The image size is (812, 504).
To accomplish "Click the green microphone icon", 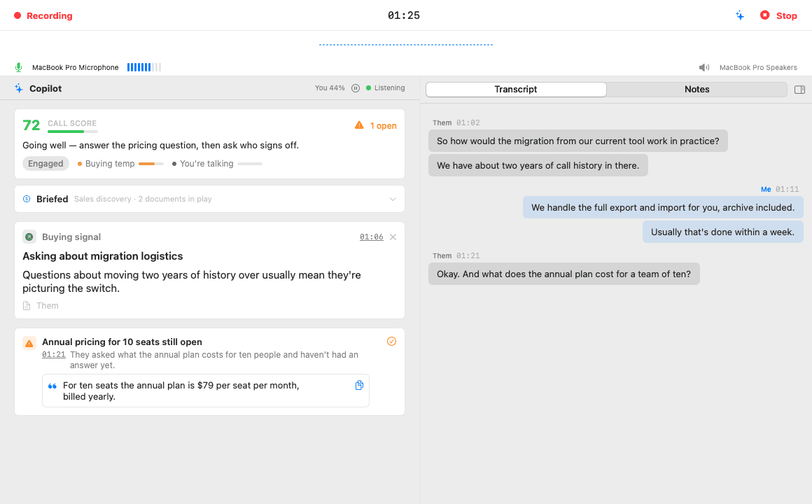I will click(x=19, y=67).
